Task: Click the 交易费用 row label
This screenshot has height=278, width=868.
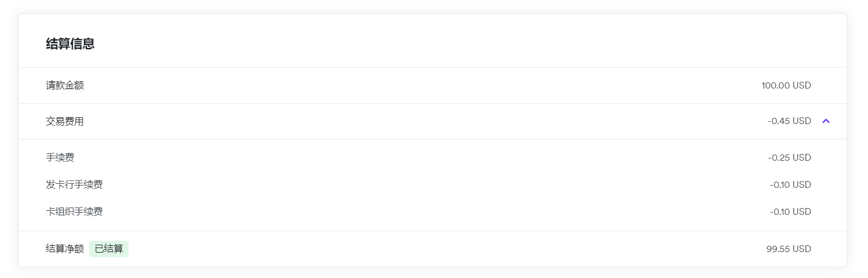Action: click(x=65, y=121)
